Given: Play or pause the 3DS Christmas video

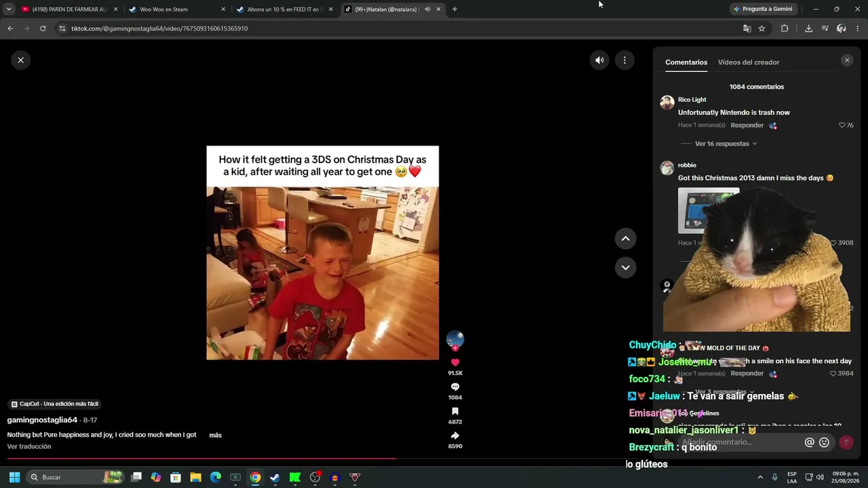Looking at the screenshot, I should tap(323, 253).
